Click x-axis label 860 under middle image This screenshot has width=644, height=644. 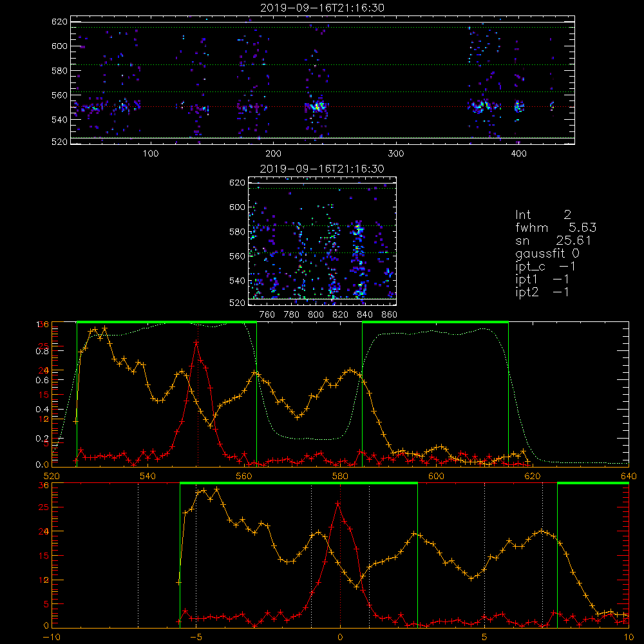click(390, 315)
